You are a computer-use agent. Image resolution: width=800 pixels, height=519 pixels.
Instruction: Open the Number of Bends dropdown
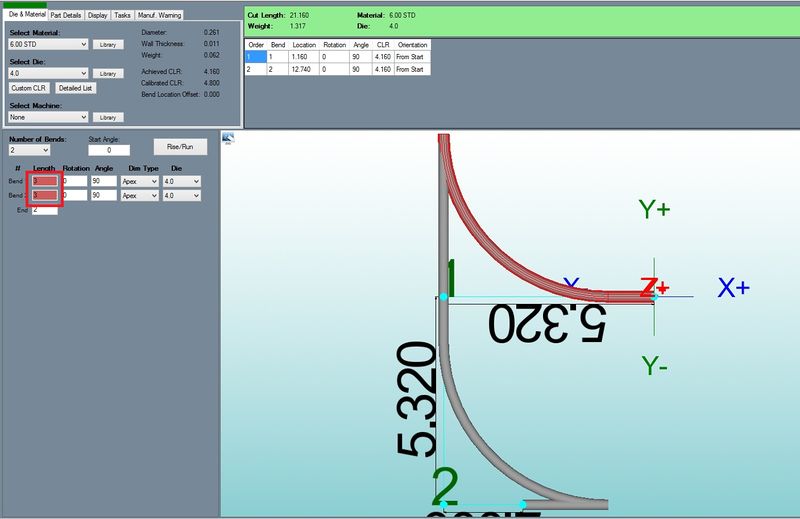(29, 150)
